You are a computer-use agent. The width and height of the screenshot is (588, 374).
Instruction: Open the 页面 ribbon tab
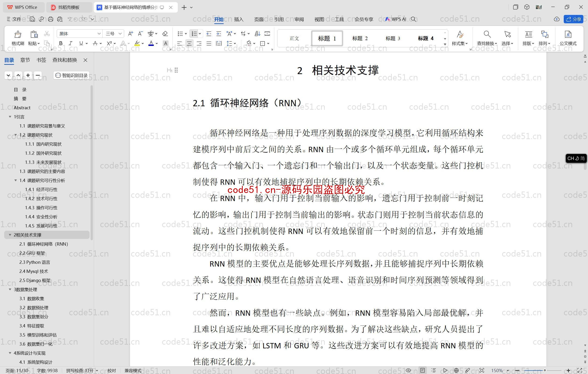pos(259,19)
